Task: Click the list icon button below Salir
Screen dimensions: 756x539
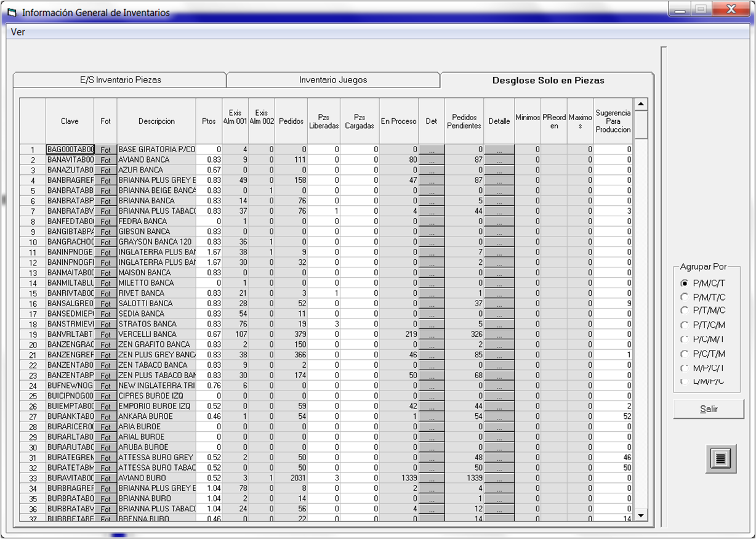Action: (720, 458)
